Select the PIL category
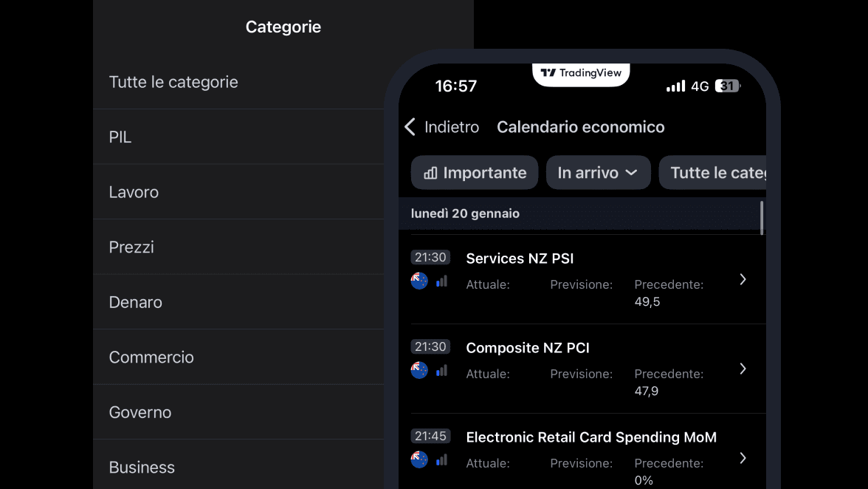This screenshot has width=868, height=489. 120,137
